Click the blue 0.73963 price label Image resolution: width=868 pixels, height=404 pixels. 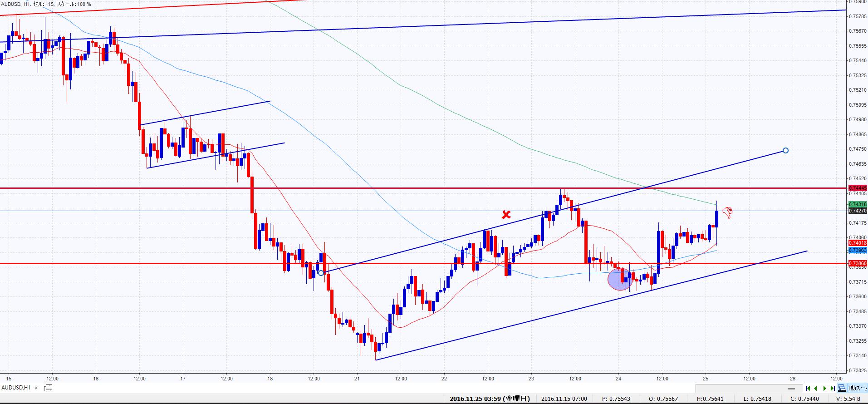click(858, 250)
